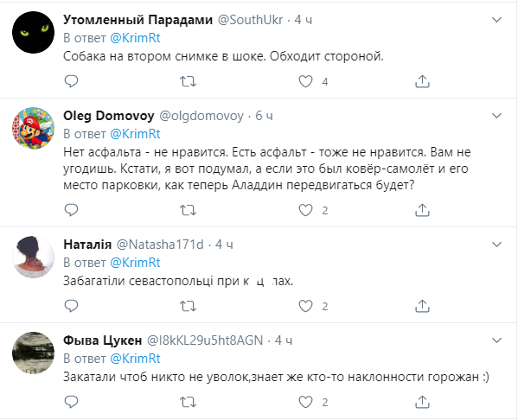
Task: Share Oleg Domovoy's tweet
Action: [422, 210]
